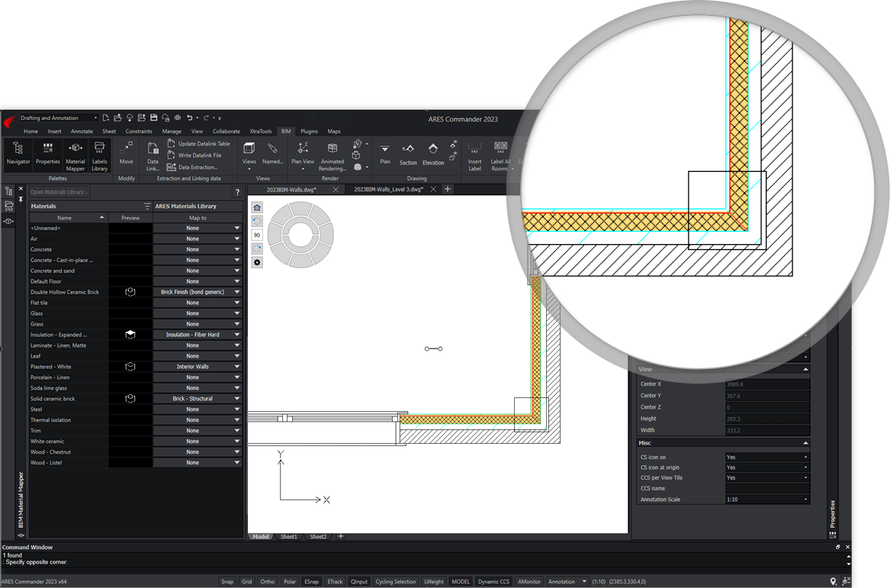Toggle Grid display in the status bar

coord(246,581)
